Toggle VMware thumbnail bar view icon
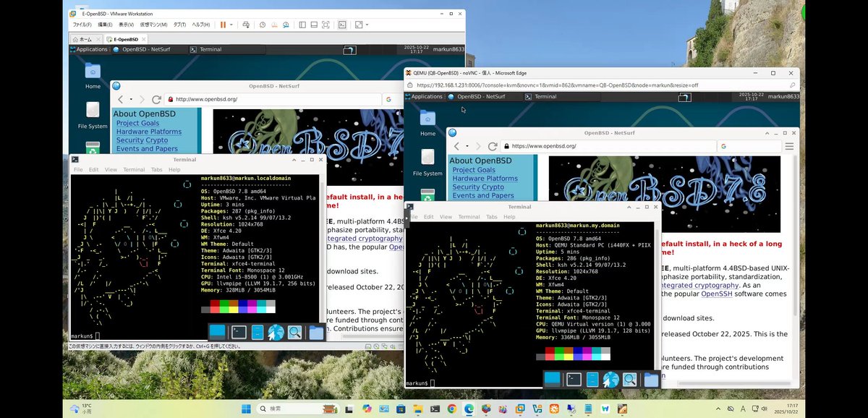868x418 pixels. [314, 25]
